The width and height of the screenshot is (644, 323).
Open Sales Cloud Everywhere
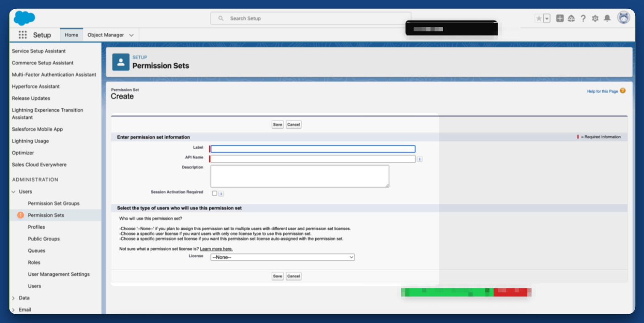39,165
